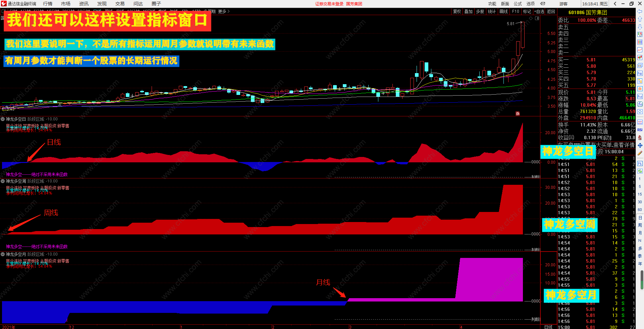The width and height of the screenshot is (644, 329).
Task: Click the Fiz icon in right sidebar
Action: [x=640, y=96]
